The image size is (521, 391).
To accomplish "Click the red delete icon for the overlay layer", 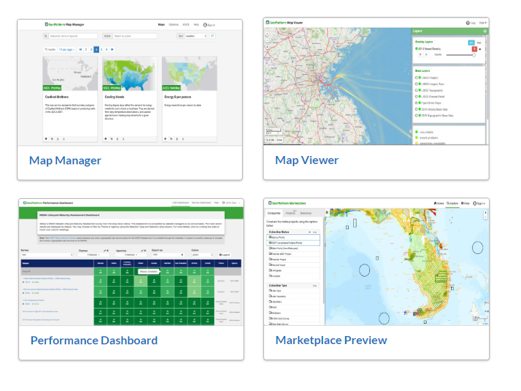I will (474, 49).
